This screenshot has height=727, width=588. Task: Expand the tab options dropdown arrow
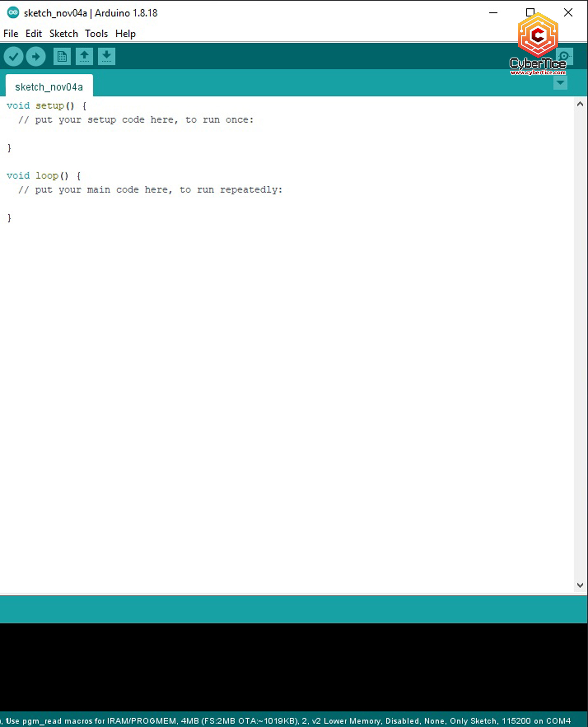click(x=560, y=83)
